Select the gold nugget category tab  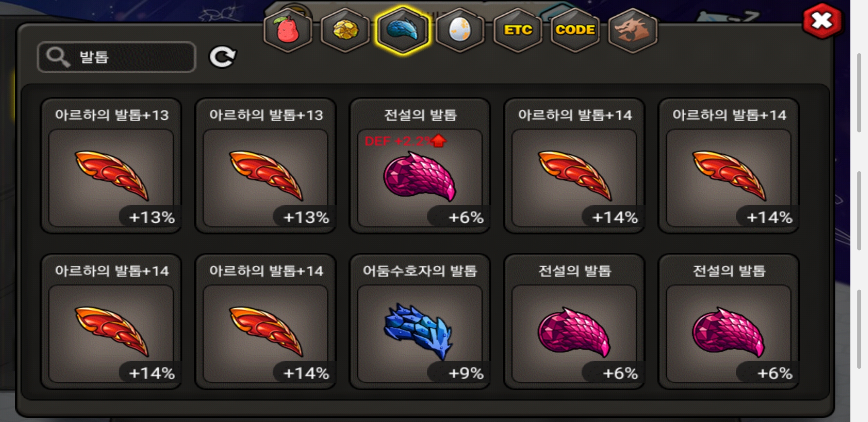point(345,30)
